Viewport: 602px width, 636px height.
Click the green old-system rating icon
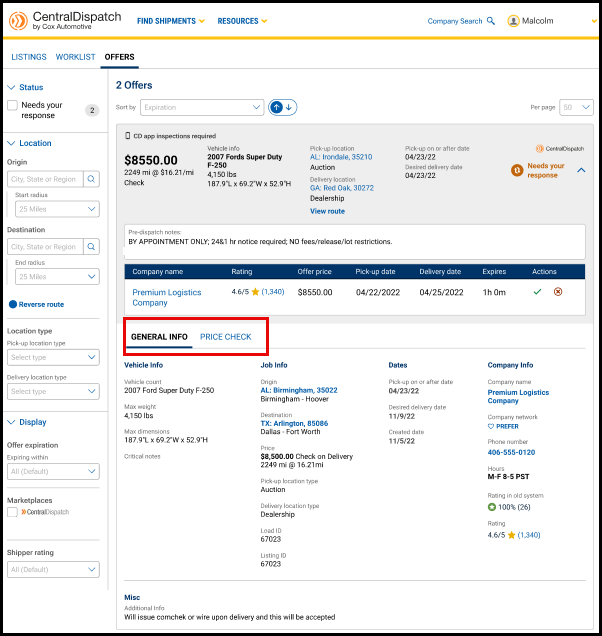pyautogui.click(x=492, y=507)
